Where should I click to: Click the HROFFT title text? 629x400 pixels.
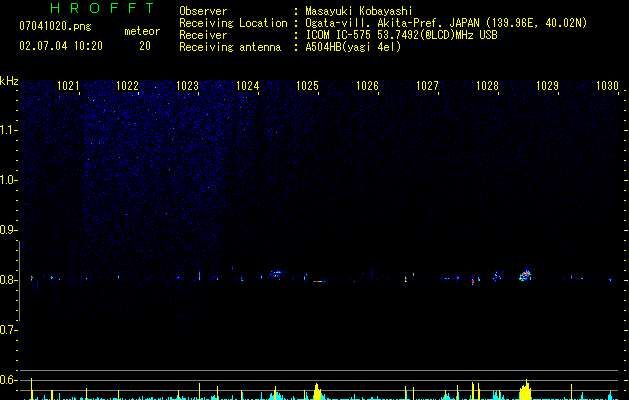point(102,8)
